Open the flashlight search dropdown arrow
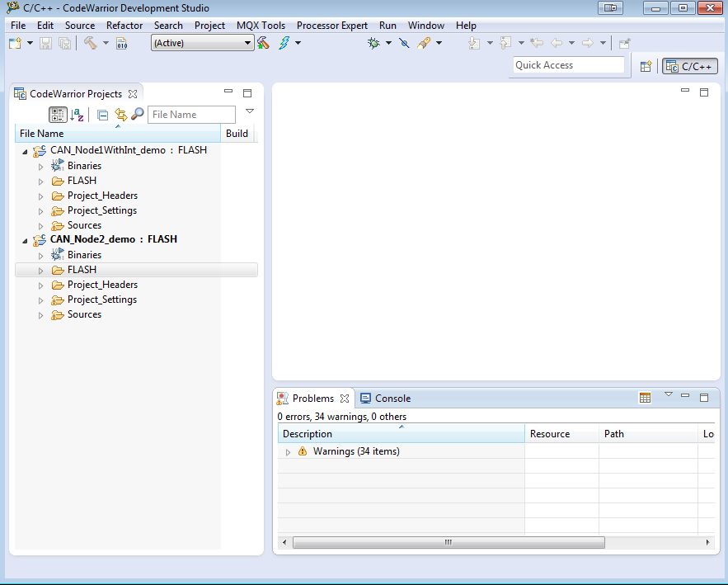This screenshot has width=728, height=585. point(439,43)
